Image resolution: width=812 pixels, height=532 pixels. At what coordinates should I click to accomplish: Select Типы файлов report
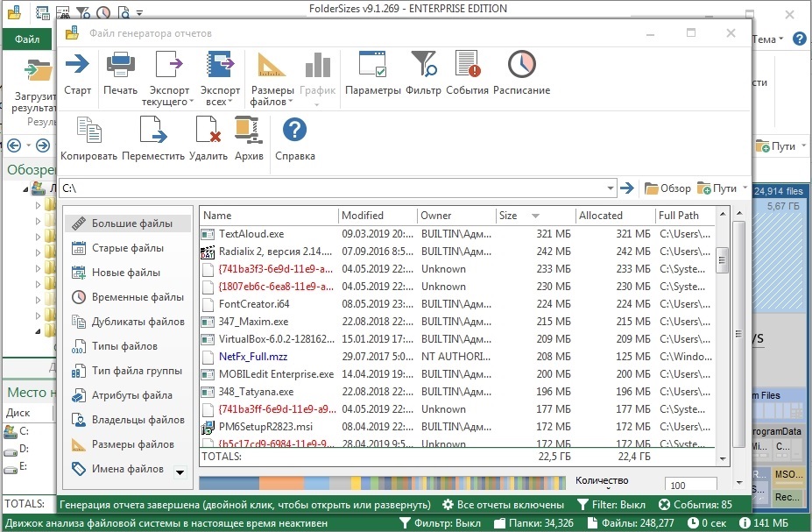128,346
